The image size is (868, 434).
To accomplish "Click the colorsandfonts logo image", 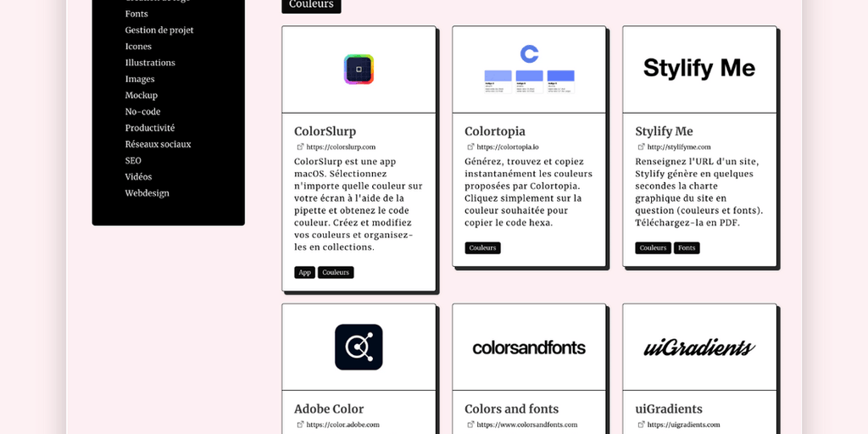I will click(529, 348).
